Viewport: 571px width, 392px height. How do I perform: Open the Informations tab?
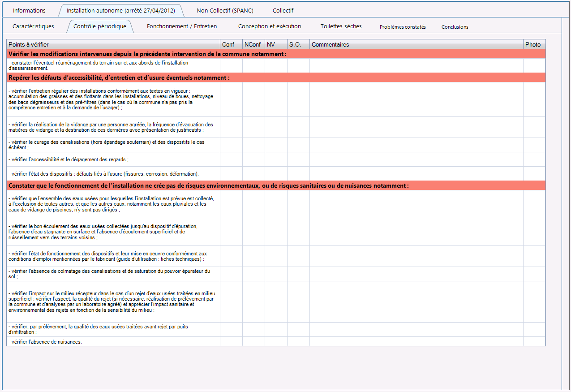(29, 10)
